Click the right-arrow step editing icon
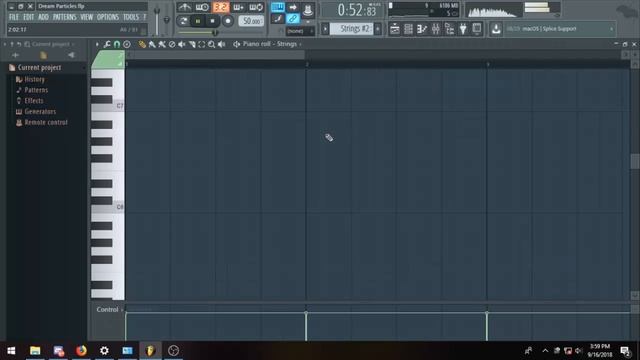 point(293,7)
